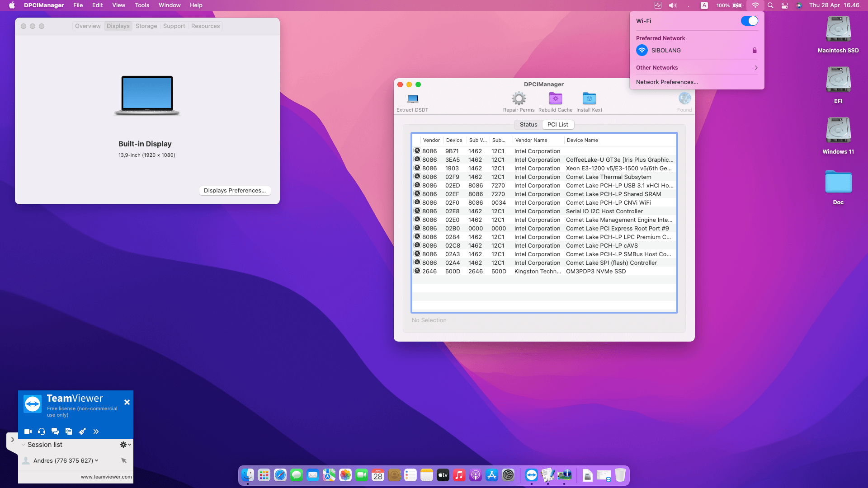Open the Windows 11 desktop drive
Image resolution: width=868 pixels, height=488 pixels.
(838, 136)
